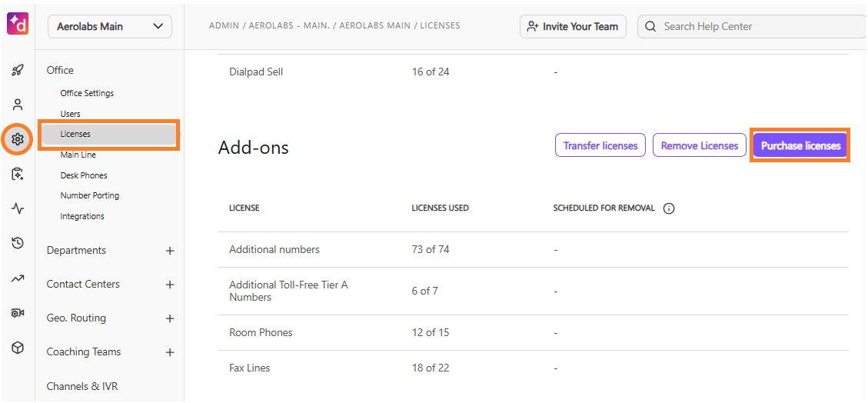Click the 16 of 24 usage value
This screenshot has width=868, height=403.
431,72
